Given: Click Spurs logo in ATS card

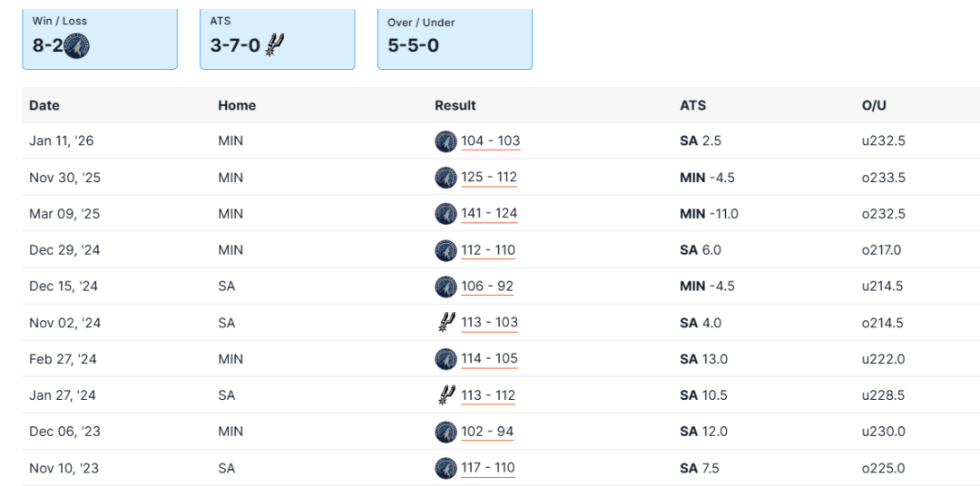Looking at the screenshot, I should pyautogui.click(x=275, y=44).
